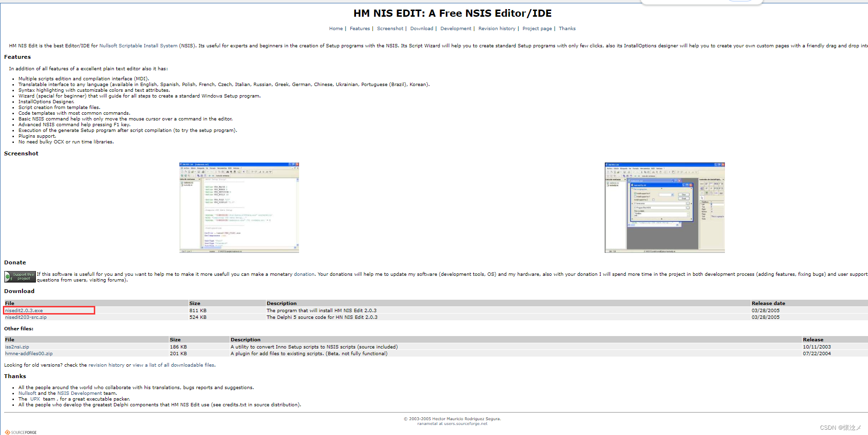Viewport: 868px width, 435px height.
Task: Open the UPX team link
Action: click(x=35, y=399)
